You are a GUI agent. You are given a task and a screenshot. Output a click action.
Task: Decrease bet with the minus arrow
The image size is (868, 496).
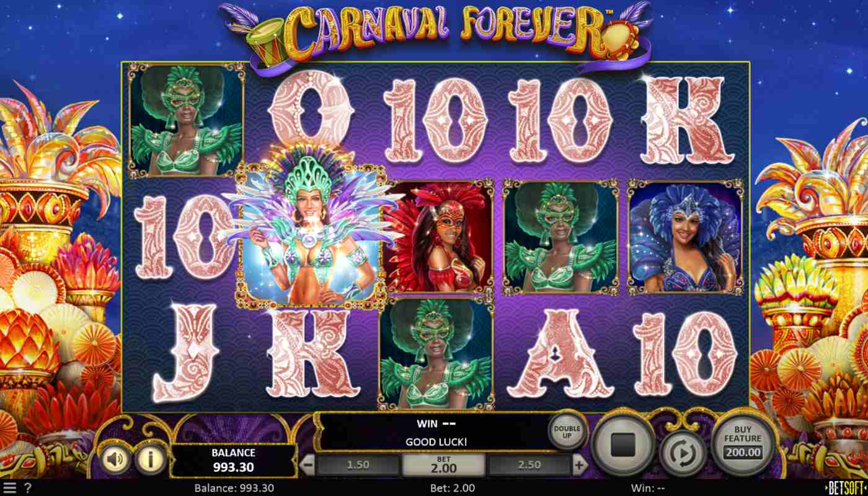tap(307, 464)
